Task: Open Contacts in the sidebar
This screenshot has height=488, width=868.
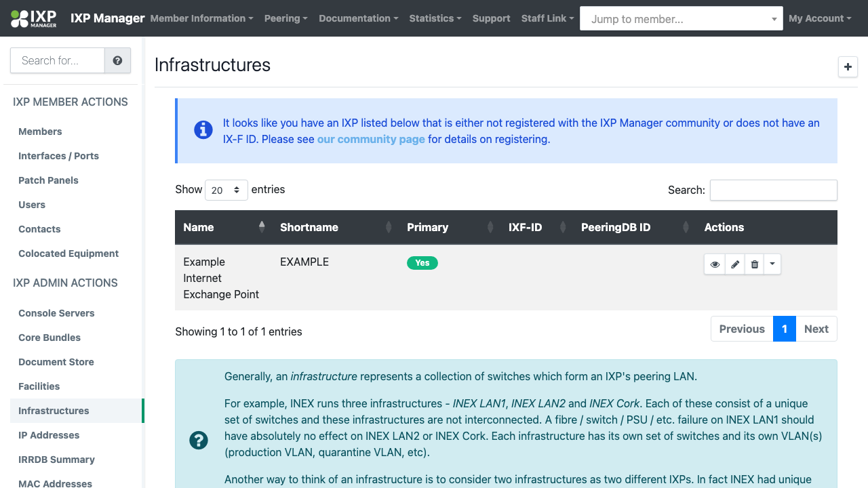Action: (39, 229)
